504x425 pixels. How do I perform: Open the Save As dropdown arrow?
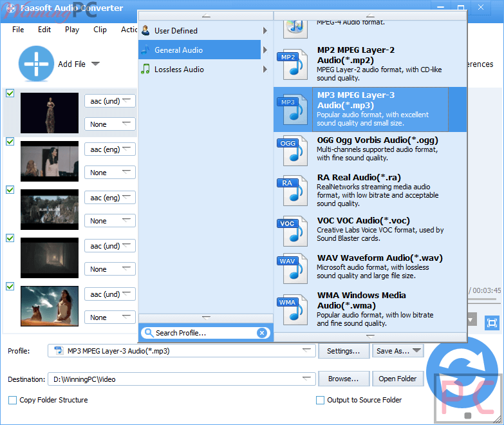(x=416, y=350)
